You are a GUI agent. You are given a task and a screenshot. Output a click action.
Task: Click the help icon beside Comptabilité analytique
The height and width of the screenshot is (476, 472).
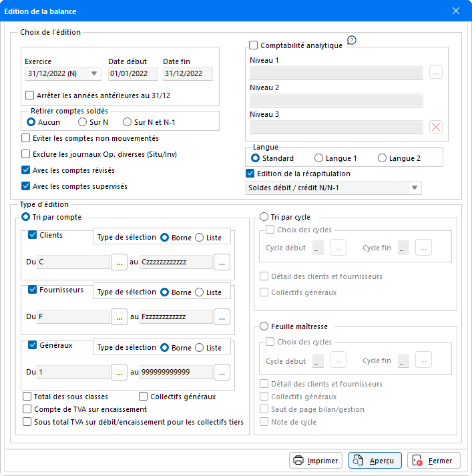coord(352,40)
